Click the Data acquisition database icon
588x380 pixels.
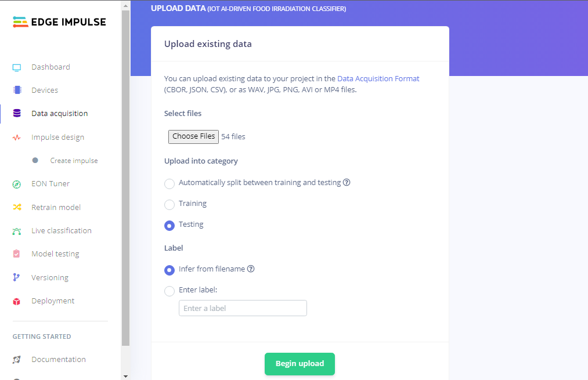click(17, 114)
